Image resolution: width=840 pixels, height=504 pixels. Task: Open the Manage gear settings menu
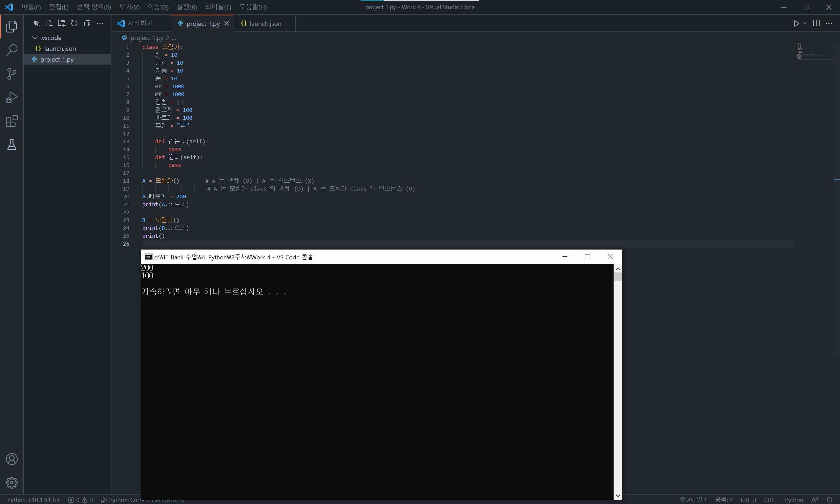(x=11, y=482)
